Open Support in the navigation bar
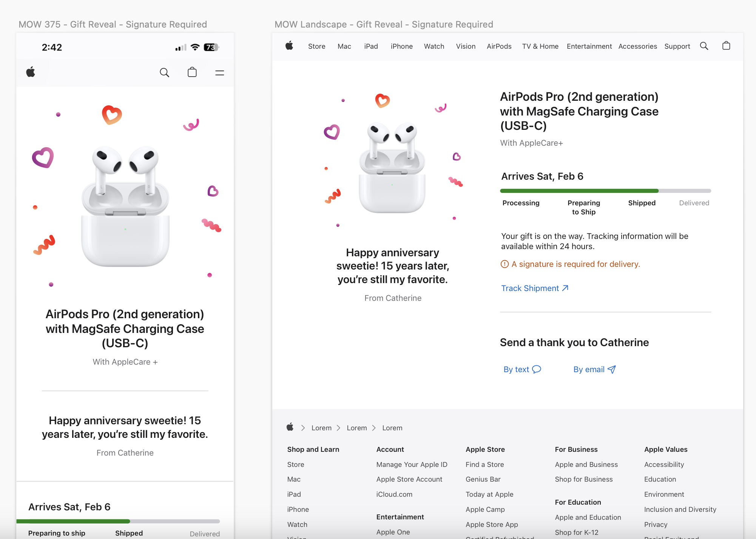 pyautogui.click(x=677, y=46)
